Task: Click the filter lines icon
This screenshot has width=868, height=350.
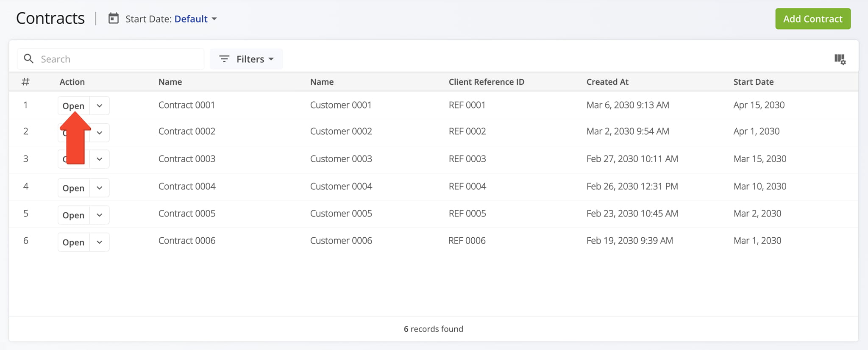Action: tap(224, 59)
